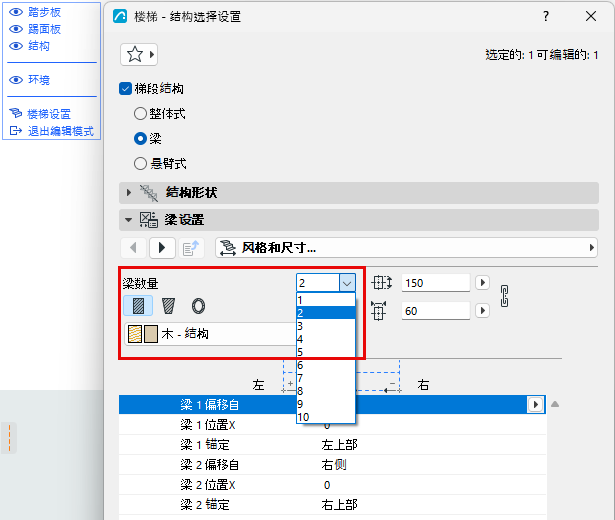Choose 3 in beam count list
Image resolution: width=615 pixels, height=520 pixels.
tap(326, 326)
